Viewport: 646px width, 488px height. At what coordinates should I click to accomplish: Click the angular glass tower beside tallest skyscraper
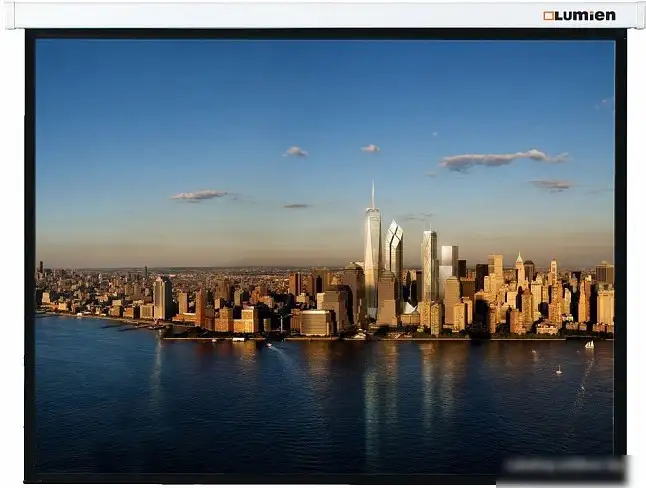click(395, 255)
